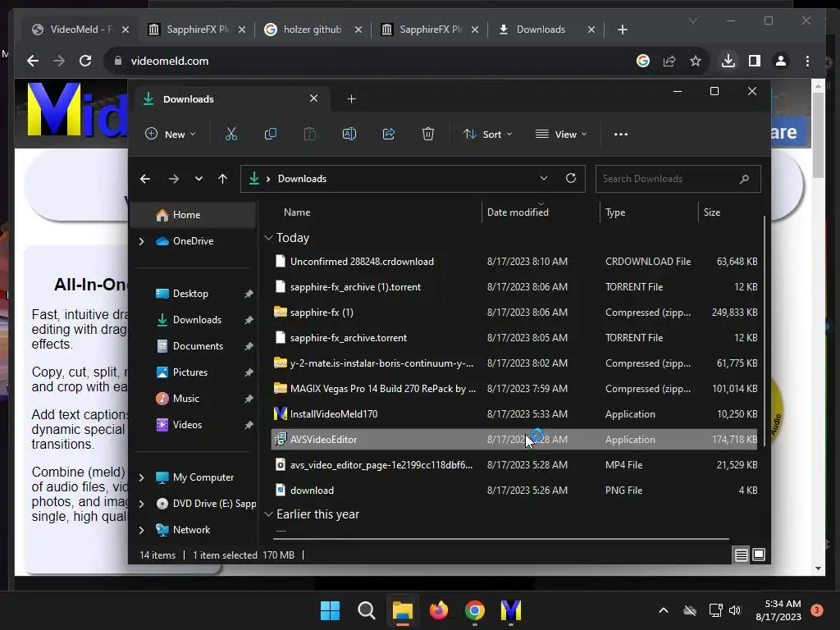Screen dimensions: 840x630
Task: Open Chrome downloads tray icon
Action: 728,61
